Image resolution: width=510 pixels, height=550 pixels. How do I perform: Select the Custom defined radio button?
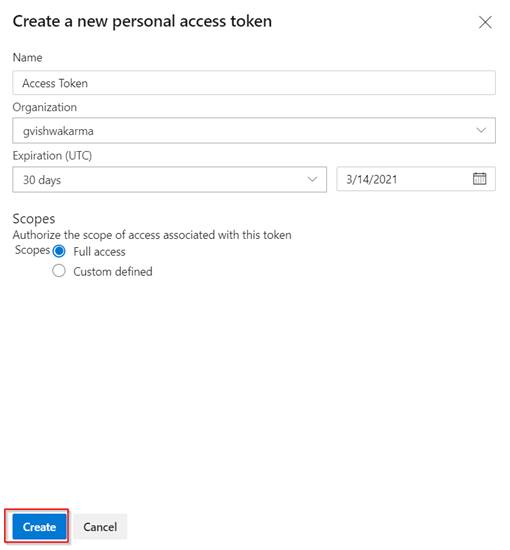(x=59, y=271)
